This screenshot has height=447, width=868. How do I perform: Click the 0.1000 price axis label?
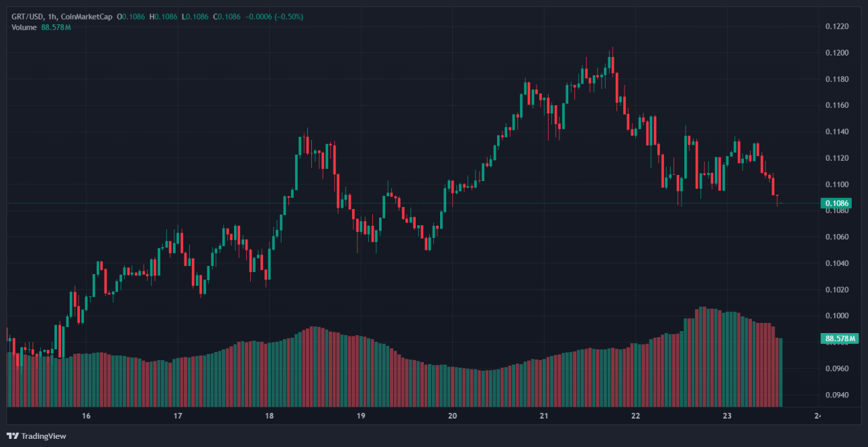pyautogui.click(x=835, y=316)
